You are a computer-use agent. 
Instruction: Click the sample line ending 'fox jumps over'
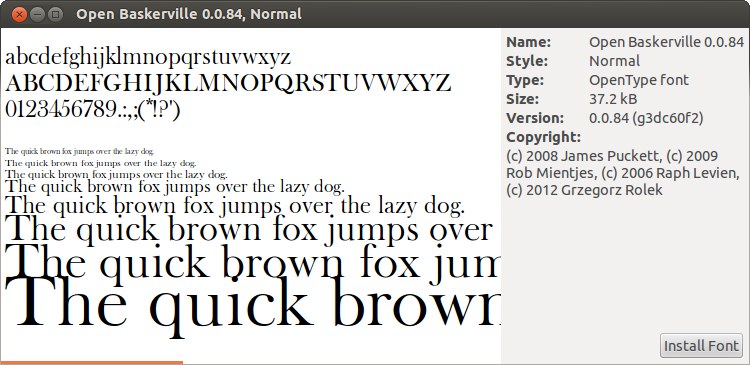click(249, 229)
